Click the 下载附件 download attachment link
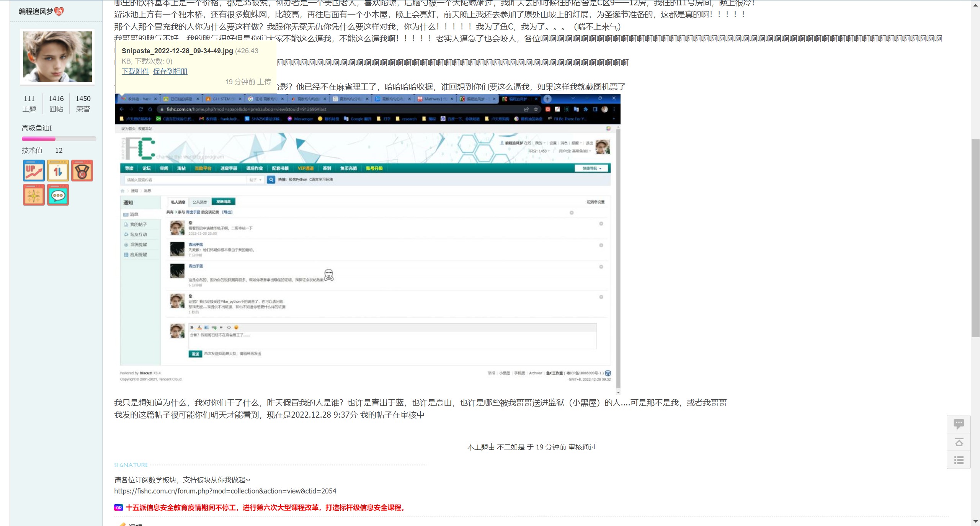This screenshot has height=526, width=980. tap(136, 71)
